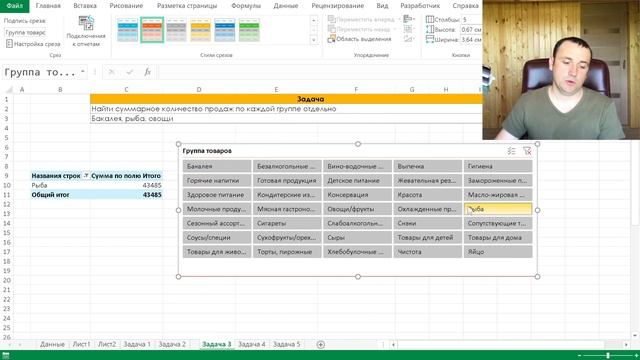Viewport: 640px width, 360px height.
Task: Select Овощи/фрукты slicer item
Action: point(357,209)
